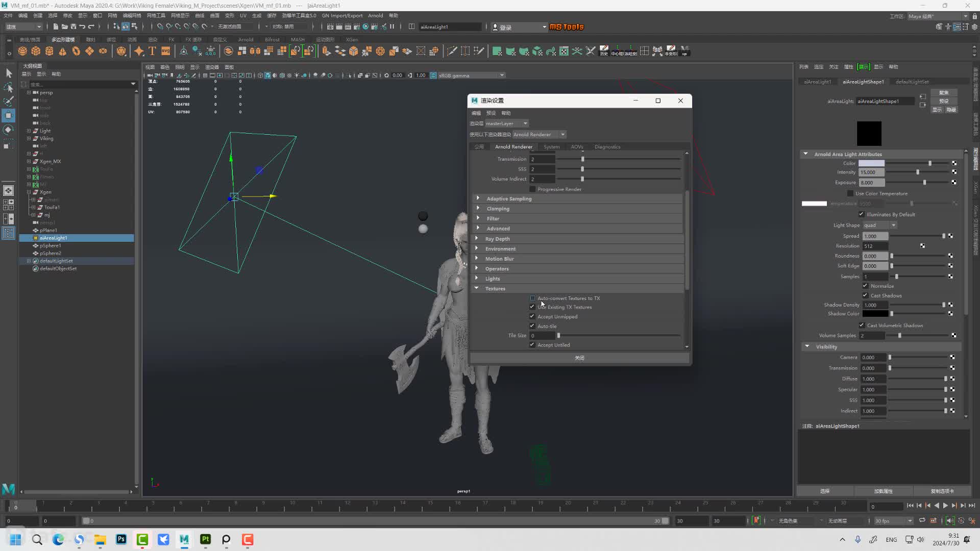Open Substance Painter from the taskbar
Viewport: 980px width, 551px height.
(205, 540)
